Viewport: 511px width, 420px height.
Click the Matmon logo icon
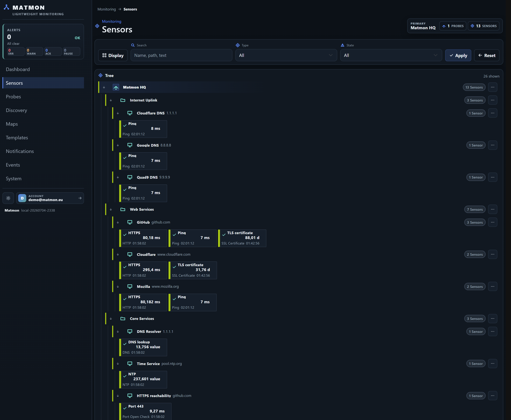click(6, 7)
